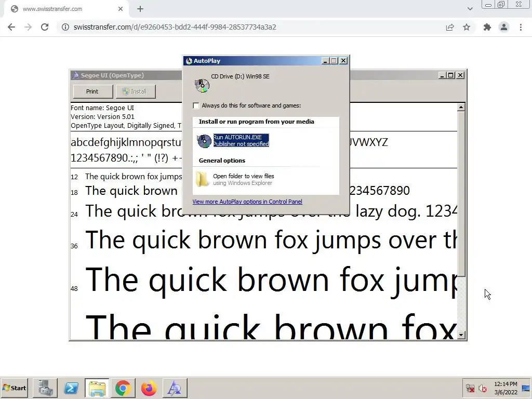Viewport: 532px width, 399px height.
Task: Click Segoe UI window title icon
Action: coord(76,75)
